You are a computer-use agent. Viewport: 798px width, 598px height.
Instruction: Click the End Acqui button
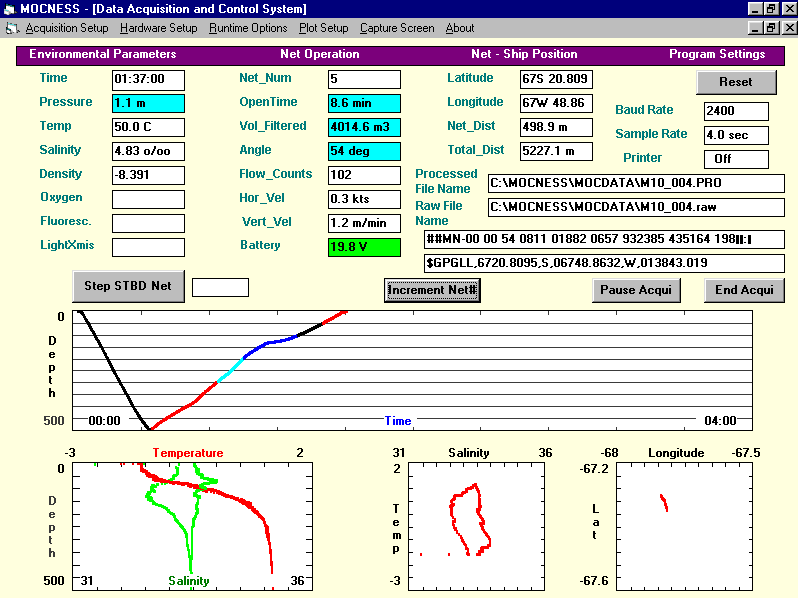(744, 290)
